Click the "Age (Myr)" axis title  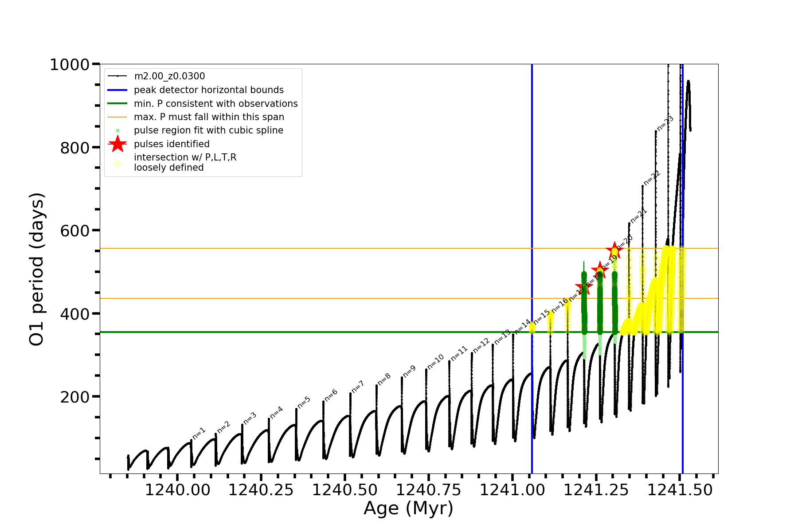[x=408, y=509]
